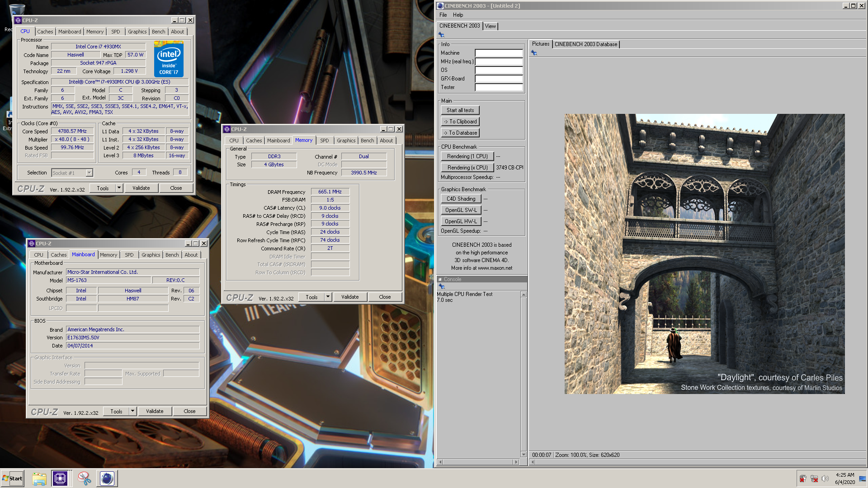Click the To Database button
This screenshot has width=868, height=488.
tap(460, 133)
